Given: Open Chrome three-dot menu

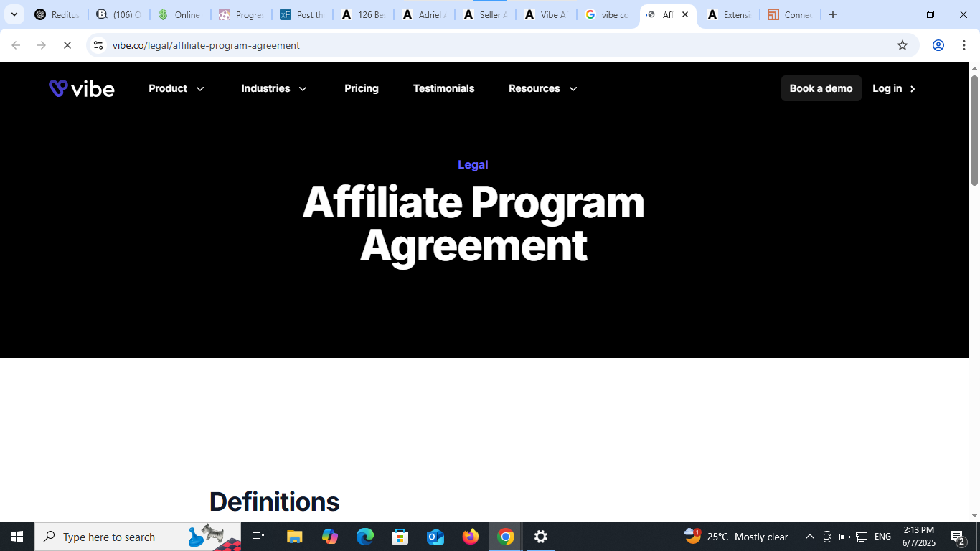Looking at the screenshot, I should [x=963, y=45].
